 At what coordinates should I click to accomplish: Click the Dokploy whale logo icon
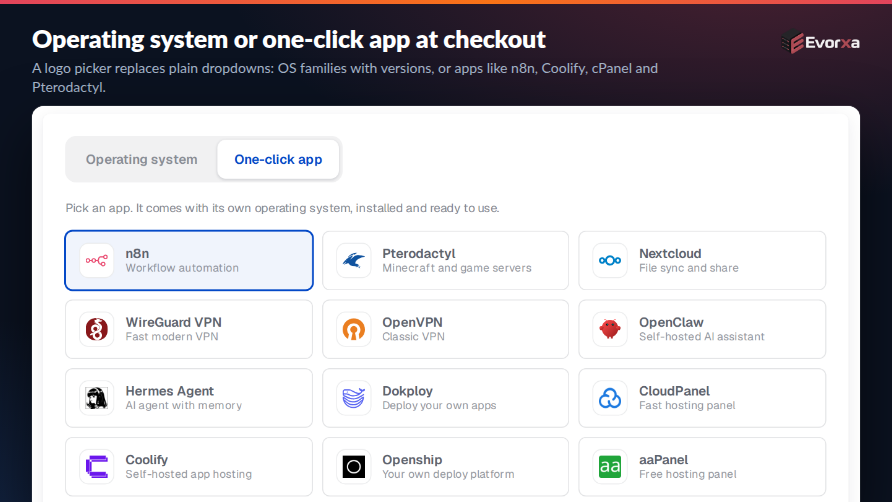pos(353,398)
